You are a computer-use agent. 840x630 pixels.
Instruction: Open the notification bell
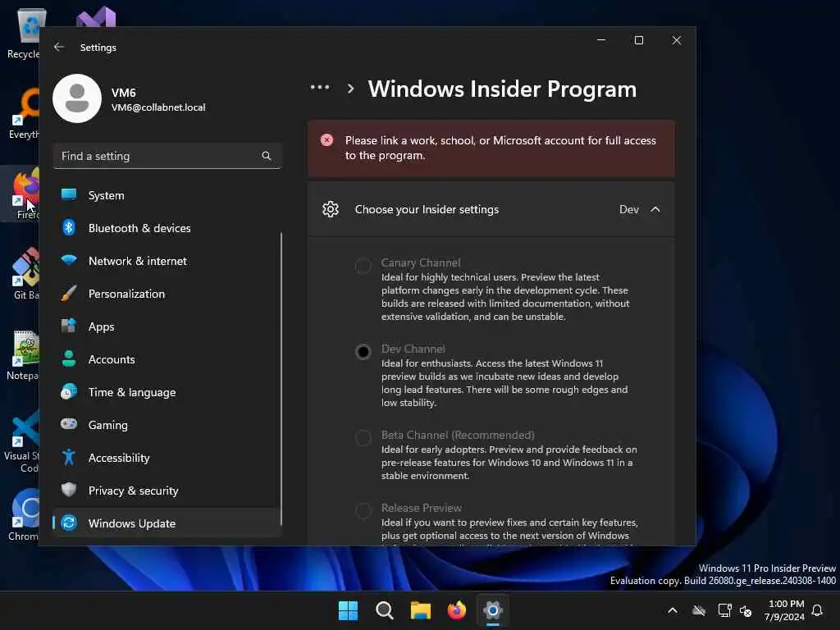817,610
